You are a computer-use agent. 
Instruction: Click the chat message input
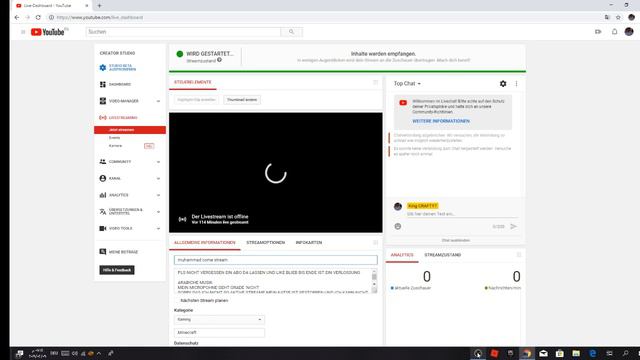point(461,214)
